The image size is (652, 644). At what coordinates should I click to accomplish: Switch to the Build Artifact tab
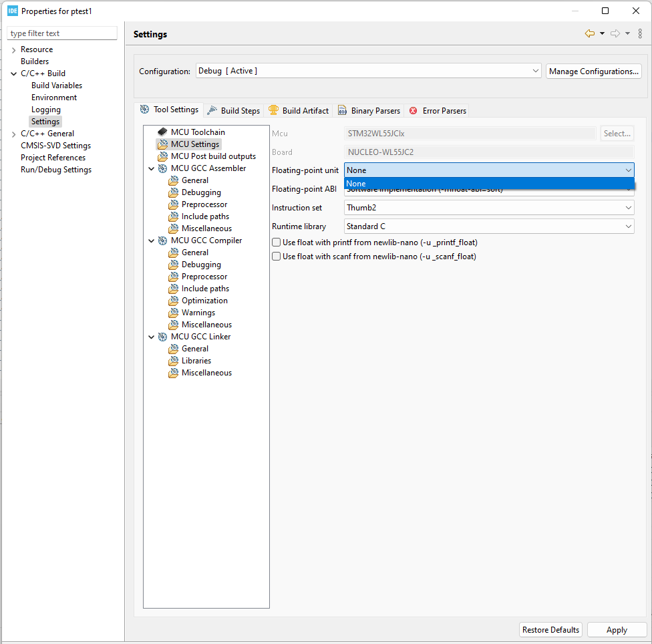[299, 111]
